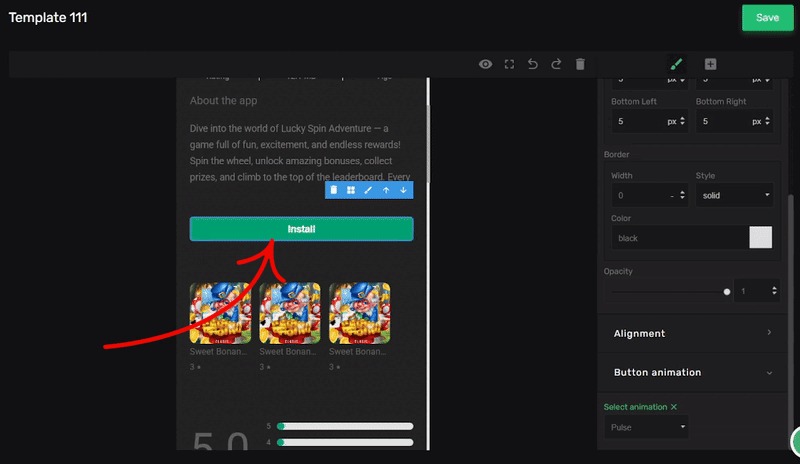
Task: Delete selected block via blue toolbar trash
Action: [x=334, y=190]
